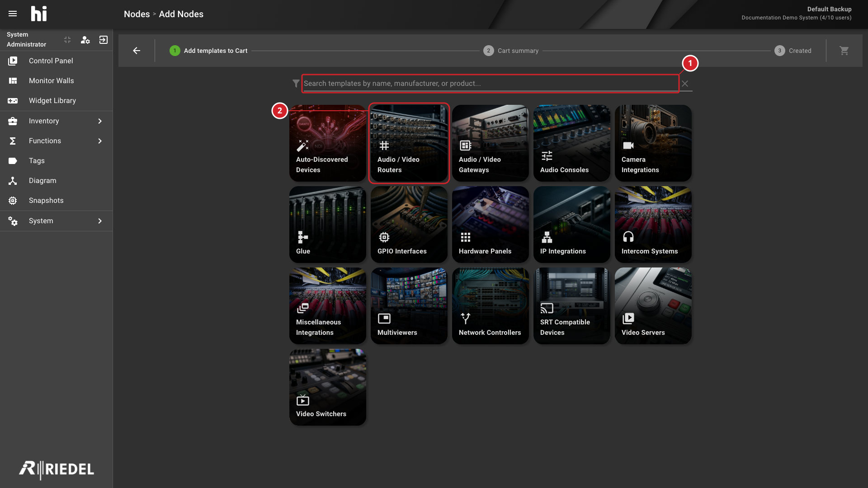Select Hardware Panels category
The image size is (868, 488).
tap(491, 225)
